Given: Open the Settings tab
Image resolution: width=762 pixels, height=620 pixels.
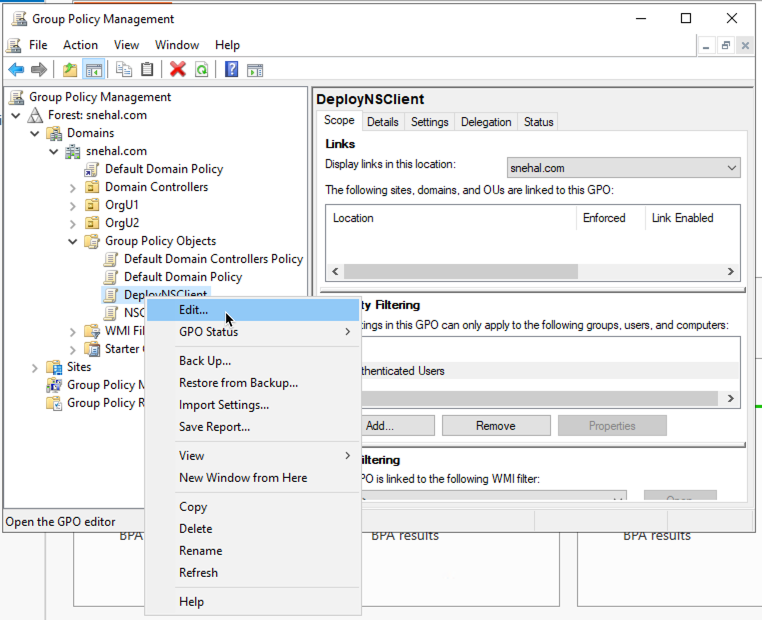Looking at the screenshot, I should pos(429,122).
